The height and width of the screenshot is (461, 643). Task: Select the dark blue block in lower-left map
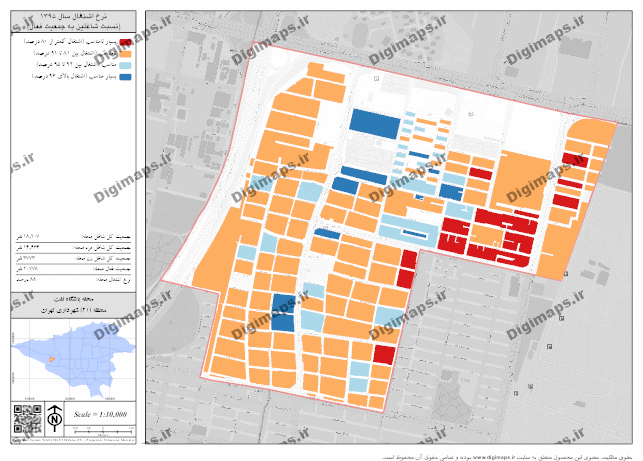(x=283, y=312)
